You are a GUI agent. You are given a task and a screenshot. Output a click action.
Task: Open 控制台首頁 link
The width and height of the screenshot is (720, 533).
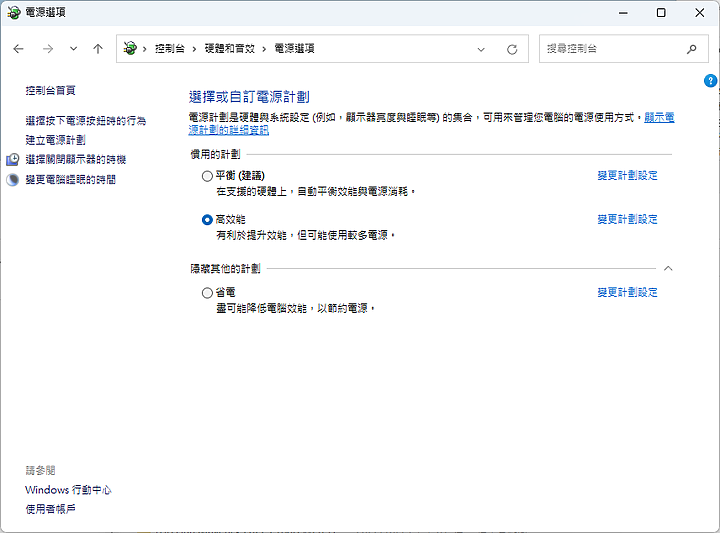pos(51,90)
